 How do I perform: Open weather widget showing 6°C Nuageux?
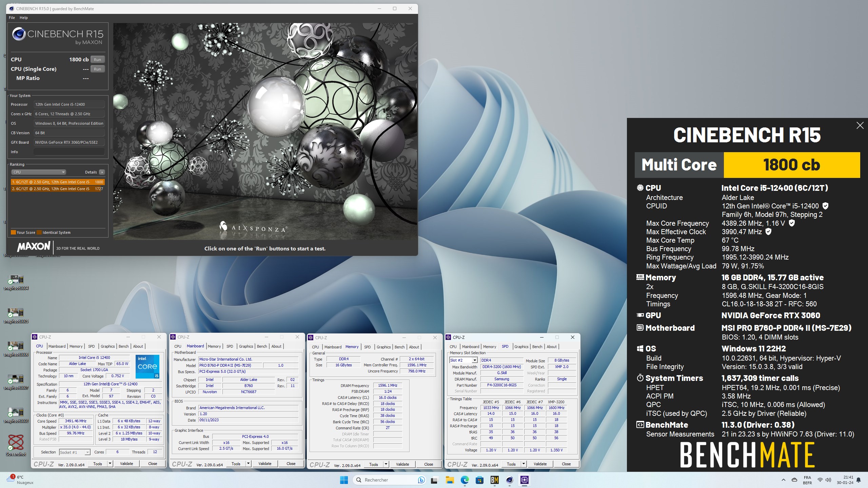pyautogui.click(x=20, y=480)
